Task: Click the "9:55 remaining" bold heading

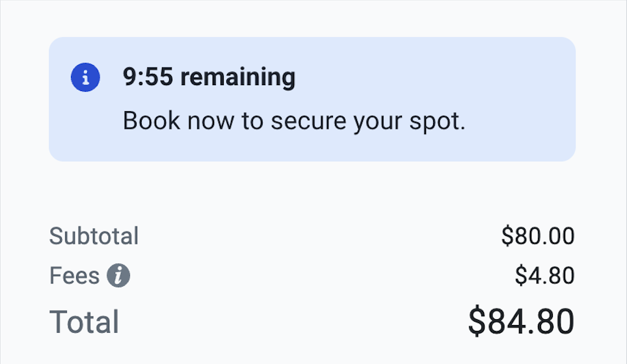Action: (209, 78)
